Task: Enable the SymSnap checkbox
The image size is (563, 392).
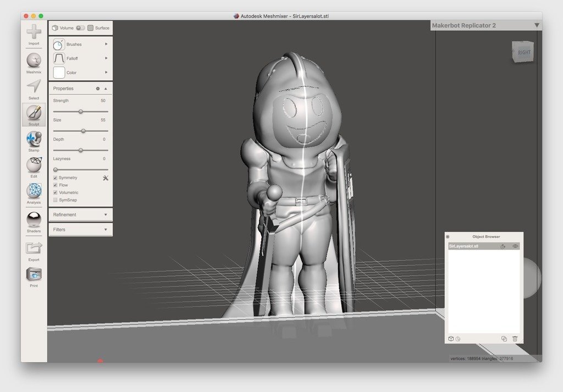Action: pyautogui.click(x=56, y=200)
